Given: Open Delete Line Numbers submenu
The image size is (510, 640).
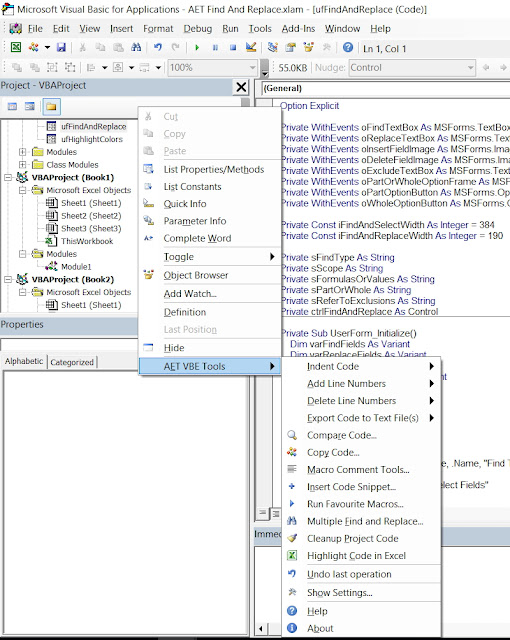Looking at the screenshot, I should pos(361,401).
